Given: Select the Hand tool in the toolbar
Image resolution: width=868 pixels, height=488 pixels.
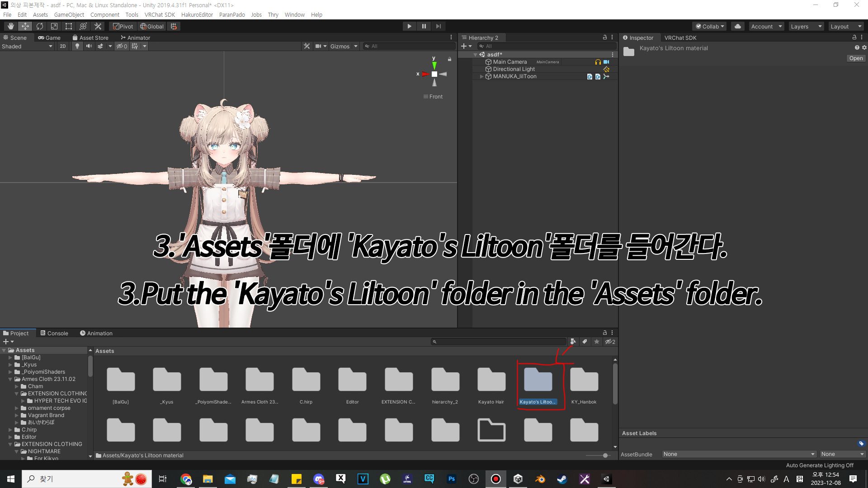Looking at the screenshot, I should 10,26.
